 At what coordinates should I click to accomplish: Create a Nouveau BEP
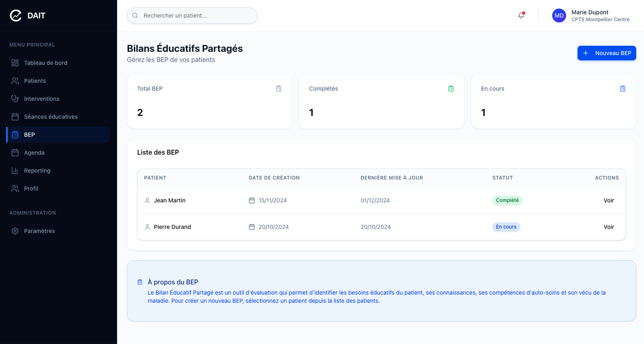[x=606, y=53]
